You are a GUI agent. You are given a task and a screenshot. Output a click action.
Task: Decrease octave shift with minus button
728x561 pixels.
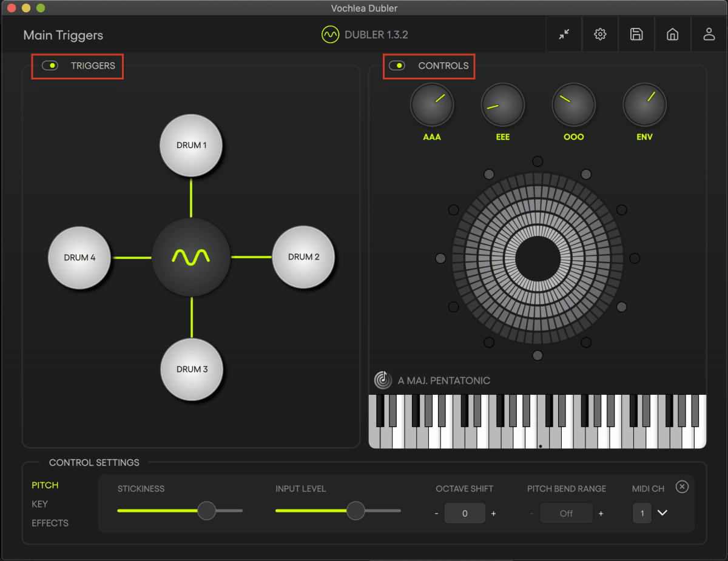[436, 514]
